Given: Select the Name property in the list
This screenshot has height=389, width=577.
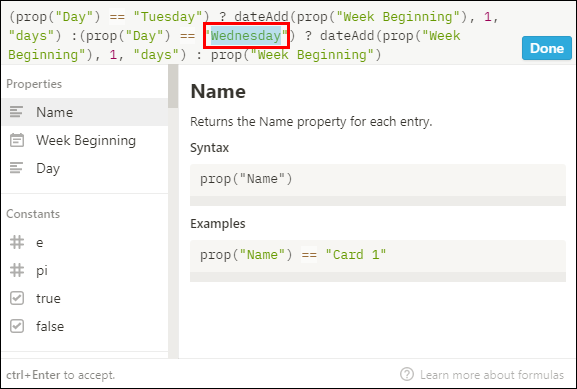Looking at the screenshot, I should [x=85, y=112].
